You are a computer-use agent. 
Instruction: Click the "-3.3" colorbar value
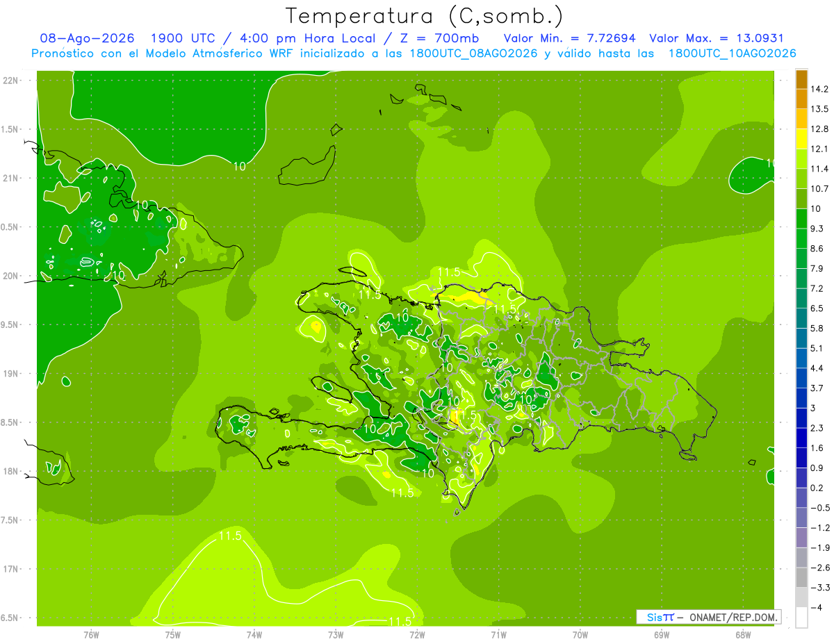[819, 588]
